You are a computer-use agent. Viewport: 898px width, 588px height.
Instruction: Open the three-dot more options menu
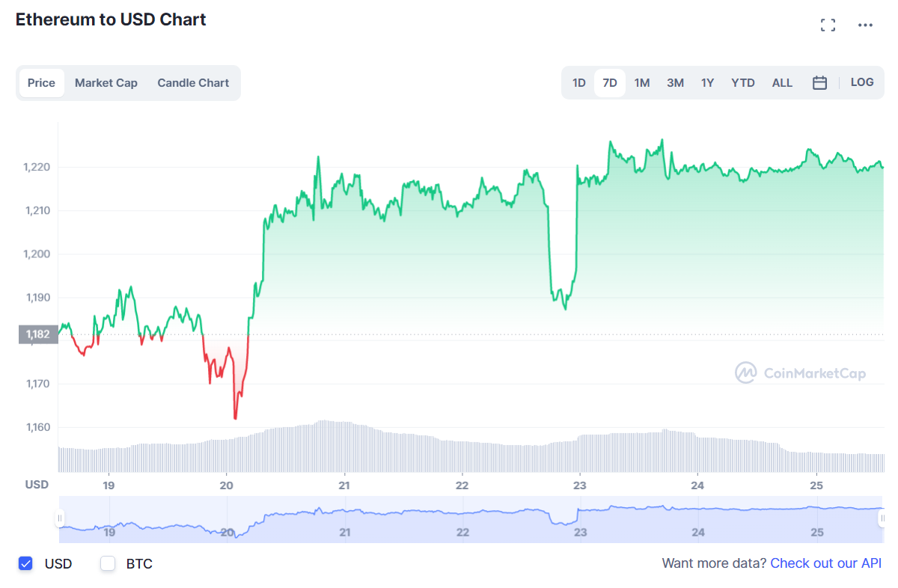coord(866,25)
